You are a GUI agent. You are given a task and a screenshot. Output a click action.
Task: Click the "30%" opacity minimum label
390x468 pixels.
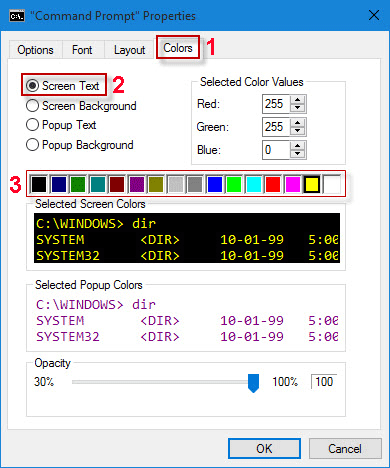[44, 382]
